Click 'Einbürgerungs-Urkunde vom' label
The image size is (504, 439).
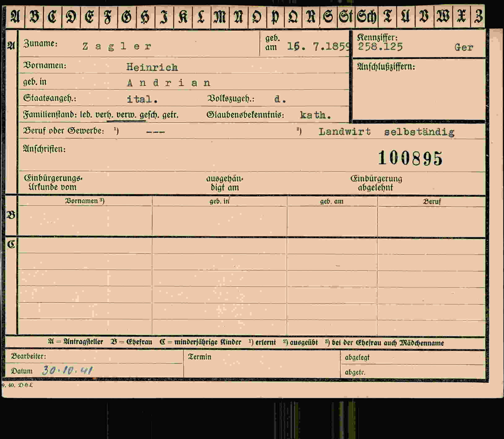coord(53,182)
